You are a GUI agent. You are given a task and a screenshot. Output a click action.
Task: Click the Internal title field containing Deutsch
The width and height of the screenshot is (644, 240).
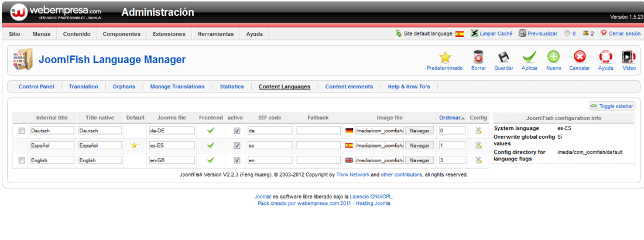tap(52, 131)
